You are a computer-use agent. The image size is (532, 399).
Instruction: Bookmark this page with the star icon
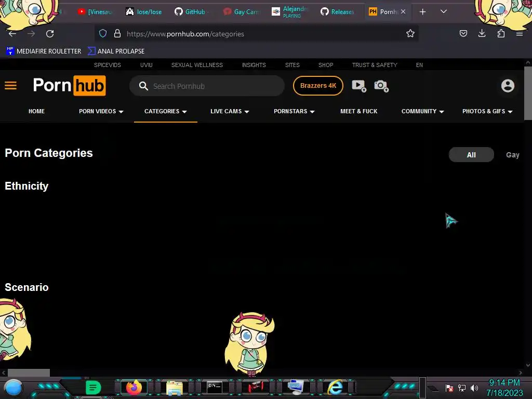point(410,34)
